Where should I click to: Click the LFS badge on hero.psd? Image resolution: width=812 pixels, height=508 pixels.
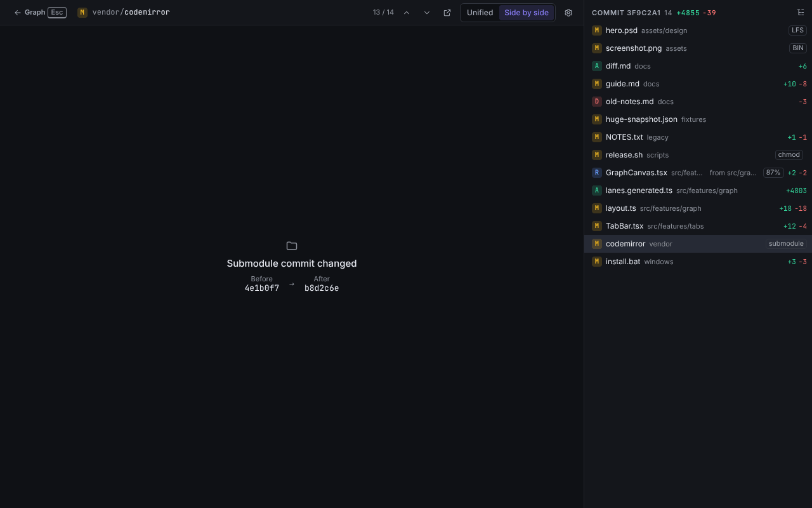(x=797, y=30)
